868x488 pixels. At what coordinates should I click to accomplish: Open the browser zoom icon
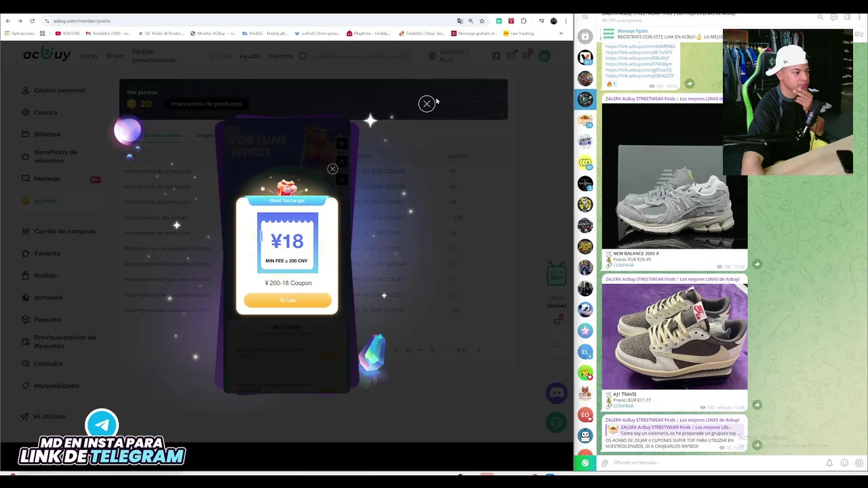[471, 21]
